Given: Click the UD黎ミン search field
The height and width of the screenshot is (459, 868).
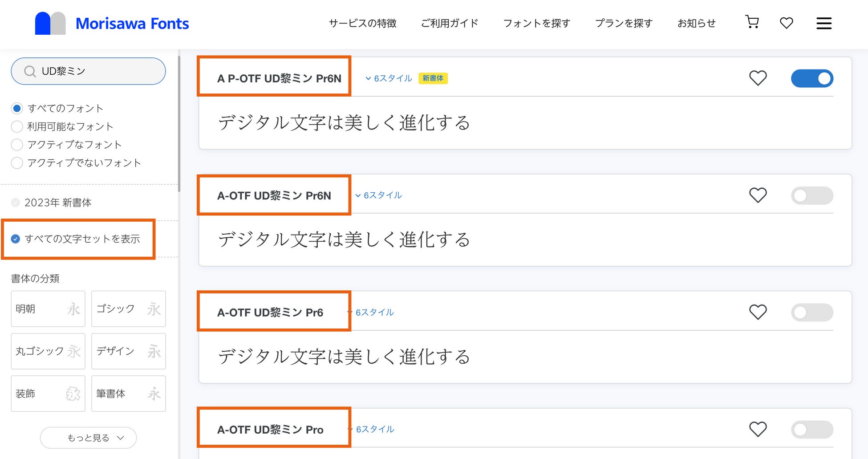Looking at the screenshot, I should [88, 71].
